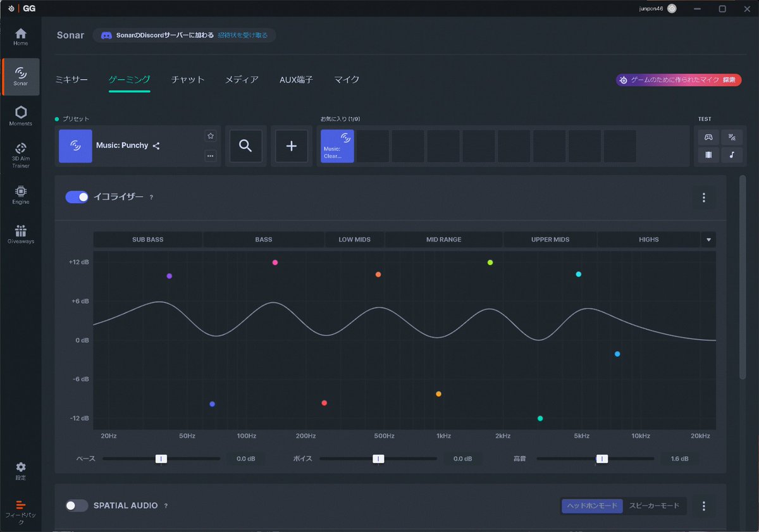Select the ゲーミング tab
This screenshot has height=532, width=759.
(130, 80)
